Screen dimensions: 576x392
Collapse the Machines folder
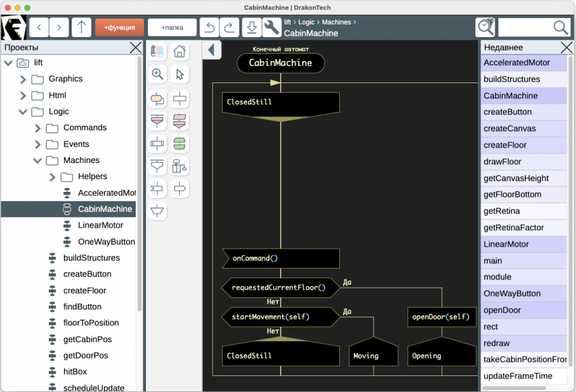pos(38,161)
